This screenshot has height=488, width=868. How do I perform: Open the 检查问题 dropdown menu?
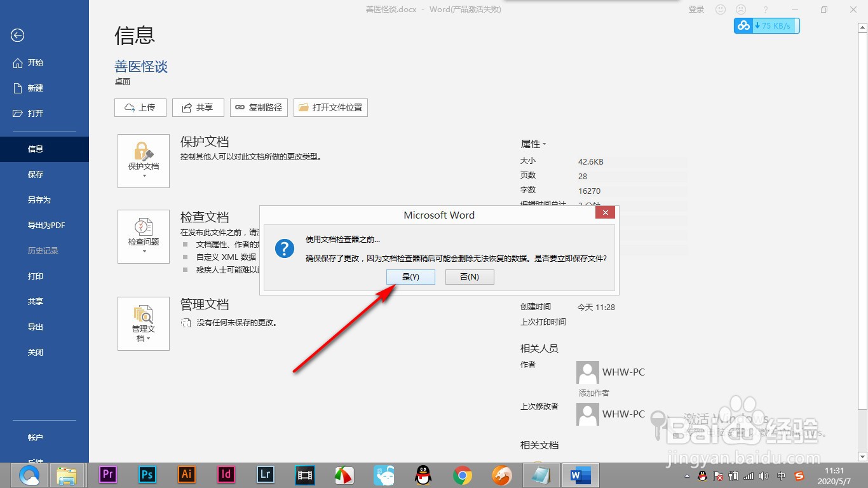click(x=143, y=252)
